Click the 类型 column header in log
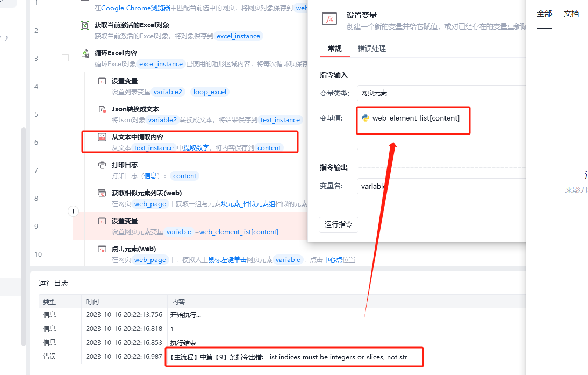The width and height of the screenshot is (588, 375). (49, 301)
